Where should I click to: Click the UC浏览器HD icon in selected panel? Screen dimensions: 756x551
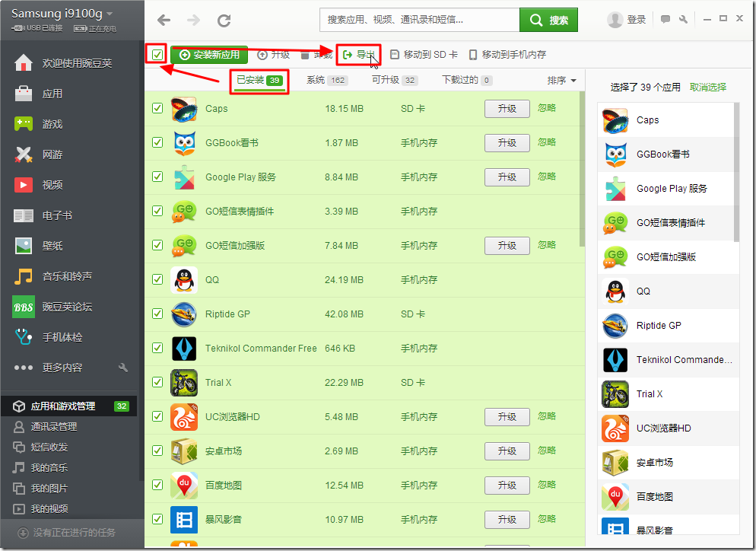tap(615, 428)
